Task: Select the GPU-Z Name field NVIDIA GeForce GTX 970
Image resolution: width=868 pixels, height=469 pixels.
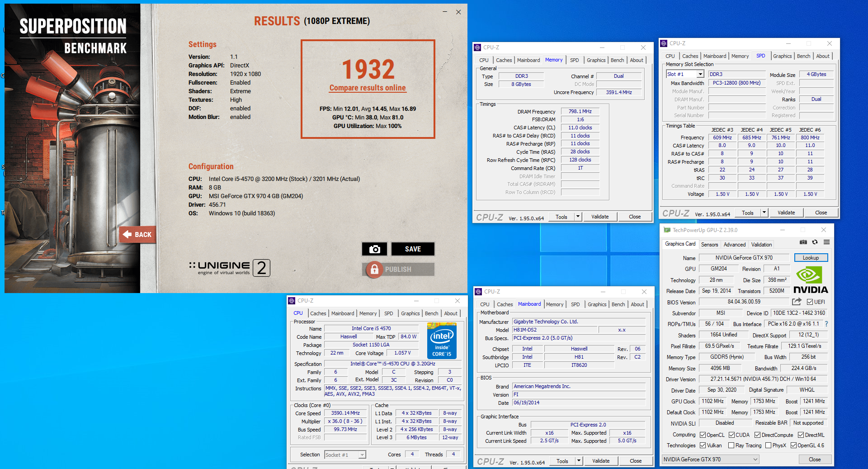Action: pos(744,258)
